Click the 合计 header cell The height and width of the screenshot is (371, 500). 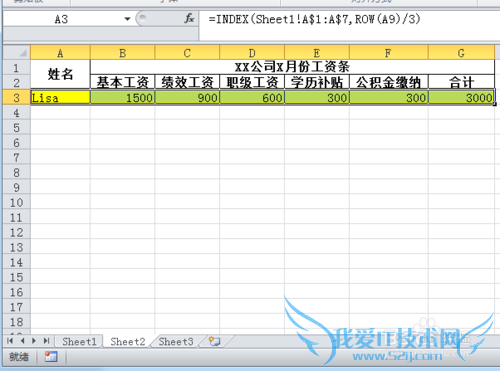[461, 82]
